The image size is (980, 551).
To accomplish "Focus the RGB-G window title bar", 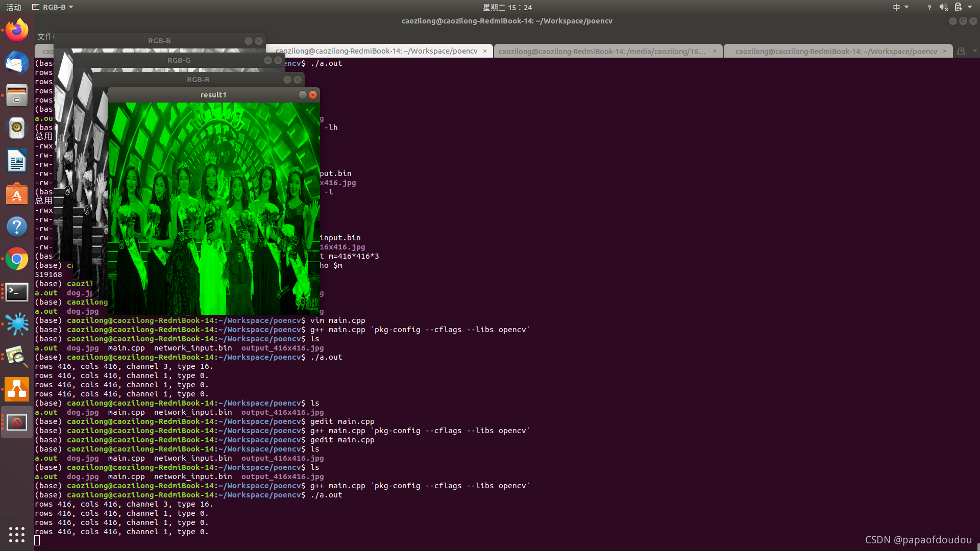I will point(179,60).
